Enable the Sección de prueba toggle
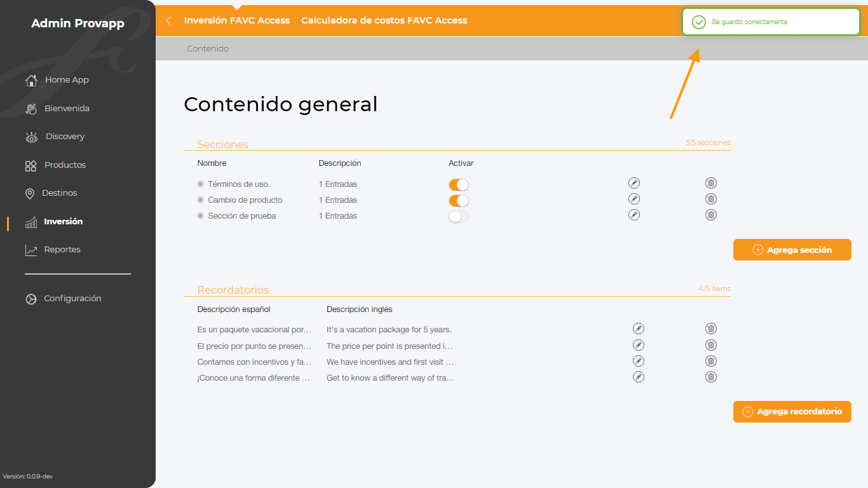This screenshot has width=868, height=488. [x=459, y=217]
